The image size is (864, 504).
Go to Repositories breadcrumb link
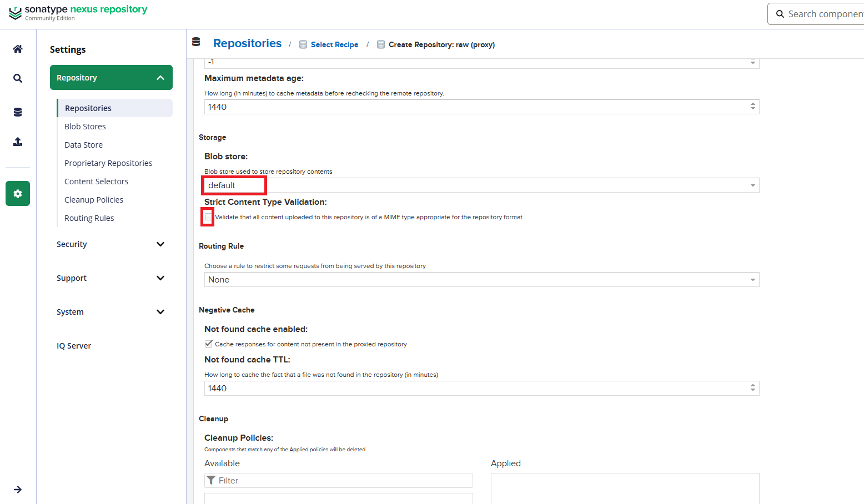tap(247, 43)
